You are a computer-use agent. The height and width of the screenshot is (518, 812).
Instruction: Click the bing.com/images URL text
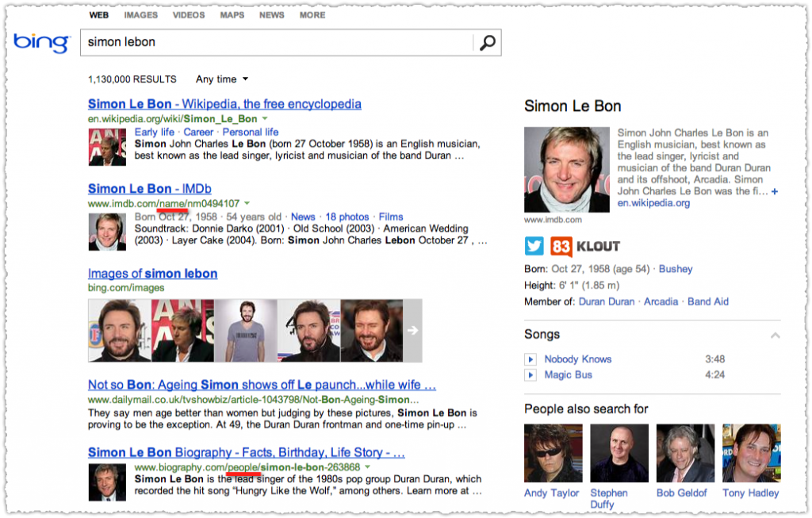tap(126, 288)
